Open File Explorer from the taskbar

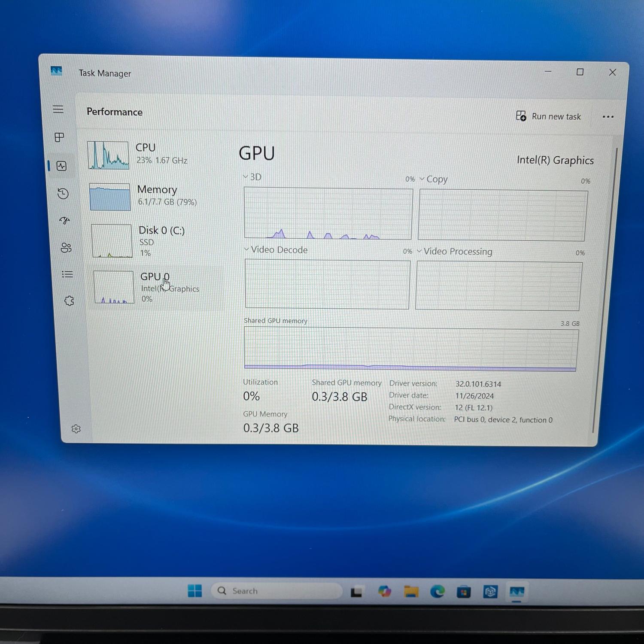click(x=411, y=592)
